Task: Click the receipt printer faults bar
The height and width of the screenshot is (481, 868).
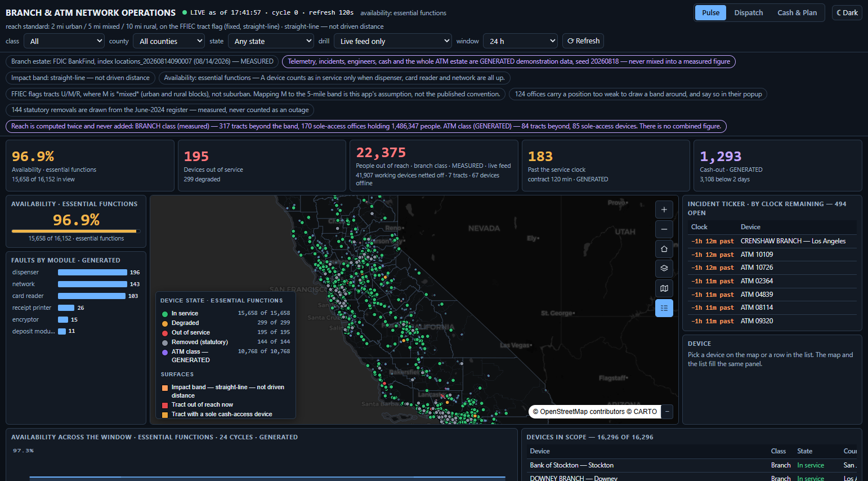Action: pyautogui.click(x=66, y=308)
